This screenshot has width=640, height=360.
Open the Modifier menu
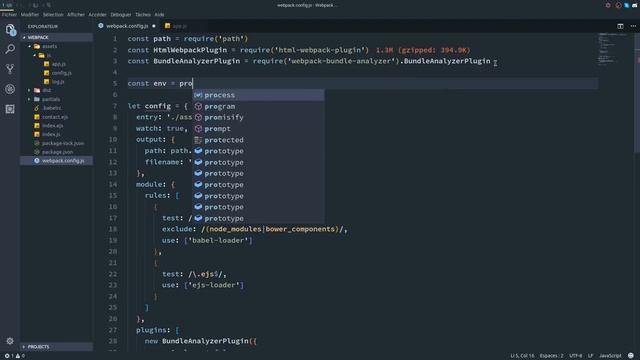point(30,15)
